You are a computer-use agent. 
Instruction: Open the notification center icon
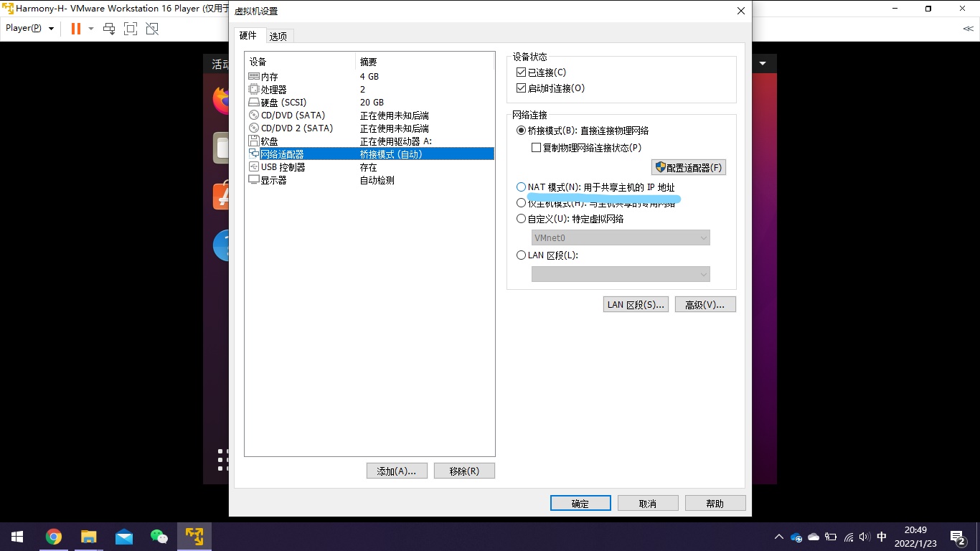[958, 537]
